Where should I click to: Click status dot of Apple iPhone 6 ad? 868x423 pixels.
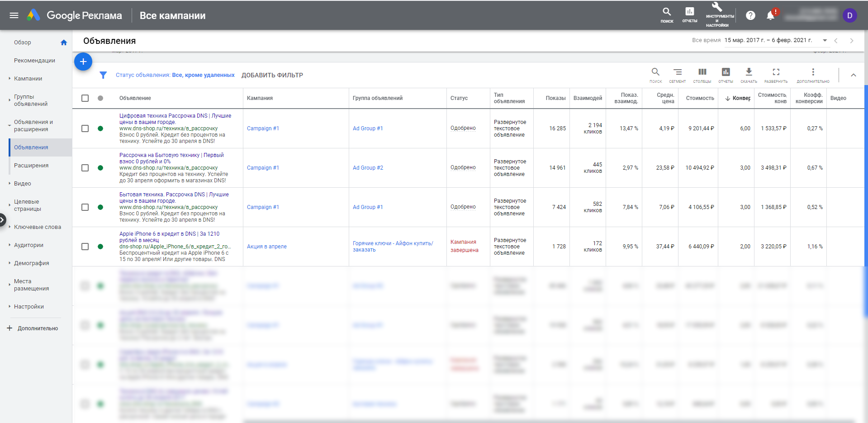pyautogui.click(x=100, y=247)
